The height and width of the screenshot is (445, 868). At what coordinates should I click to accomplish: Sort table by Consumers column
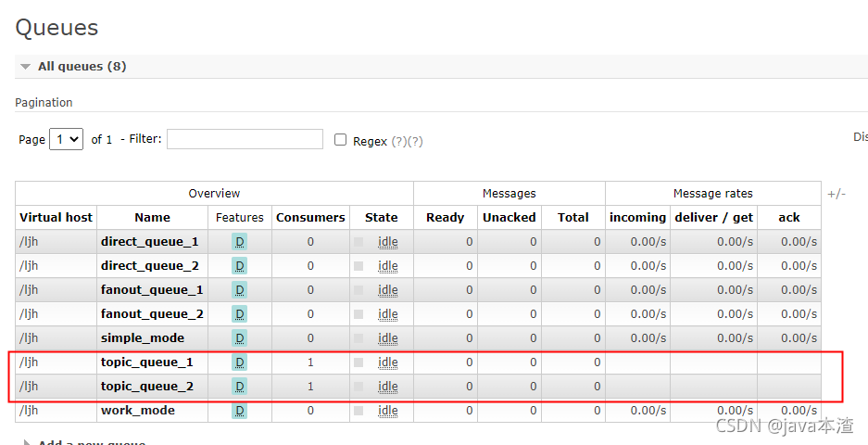point(310,217)
